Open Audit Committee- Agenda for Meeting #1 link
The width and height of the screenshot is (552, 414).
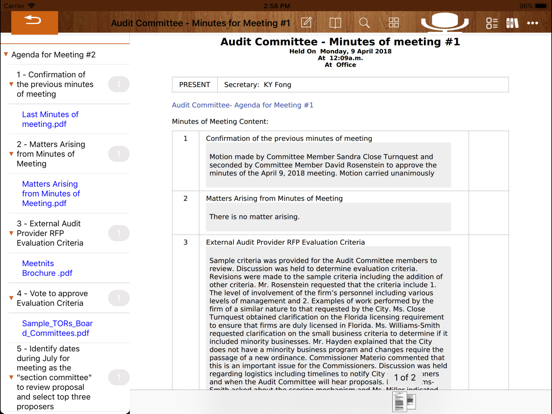[x=242, y=105]
